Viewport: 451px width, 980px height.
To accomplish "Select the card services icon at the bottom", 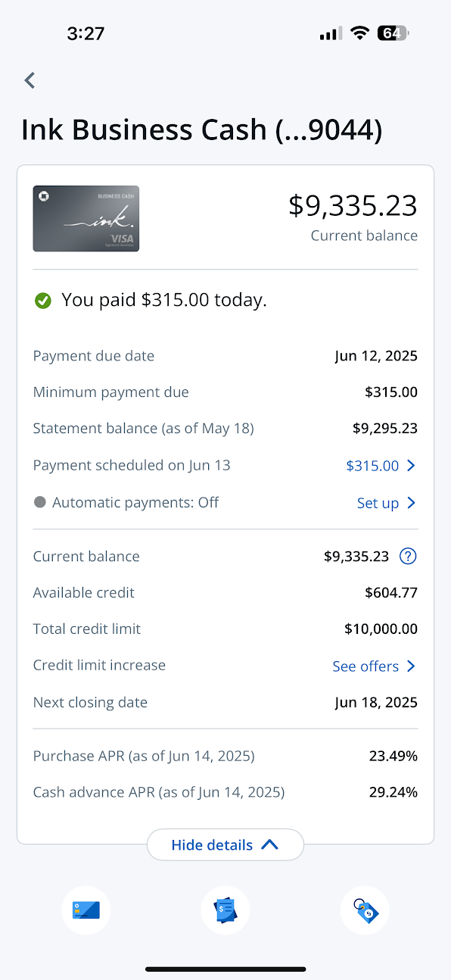I will pos(86,910).
